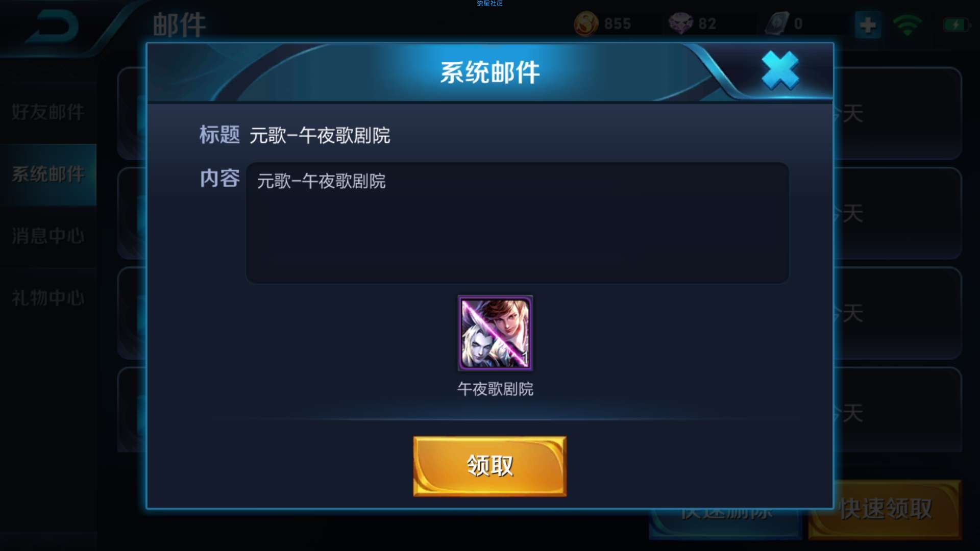This screenshot has width=980, height=551.
Task: Click the plus recharge icon
Action: (868, 24)
